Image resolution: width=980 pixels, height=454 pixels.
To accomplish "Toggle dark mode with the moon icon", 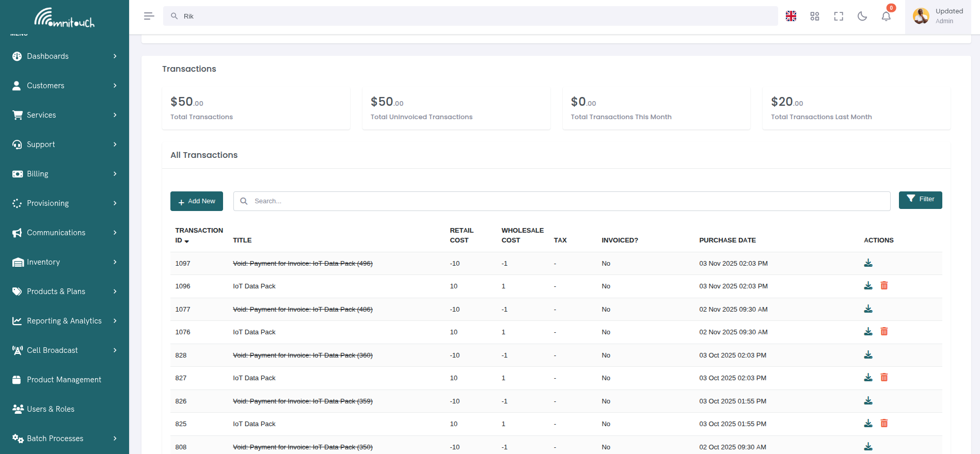I will (862, 17).
